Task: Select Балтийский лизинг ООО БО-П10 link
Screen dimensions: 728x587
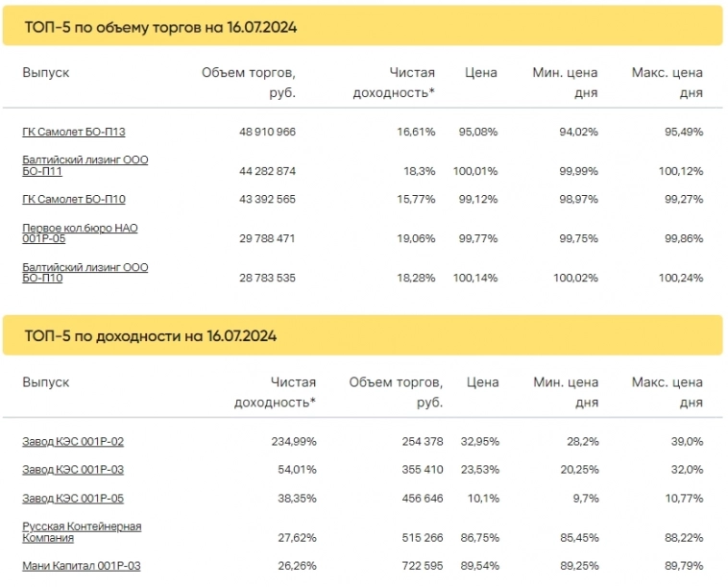Action: (x=85, y=272)
